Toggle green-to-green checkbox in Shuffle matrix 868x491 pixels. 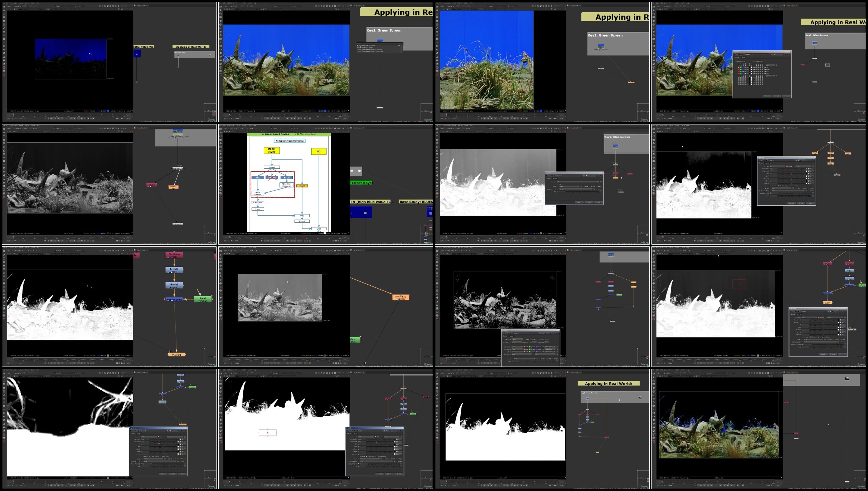pos(741,69)
